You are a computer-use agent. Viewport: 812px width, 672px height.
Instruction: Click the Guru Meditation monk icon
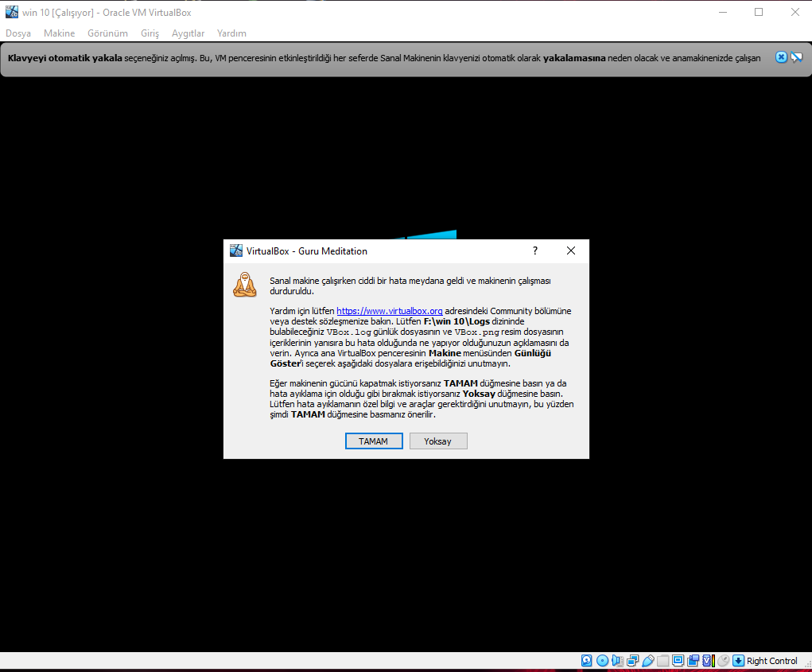coord(245,285)
